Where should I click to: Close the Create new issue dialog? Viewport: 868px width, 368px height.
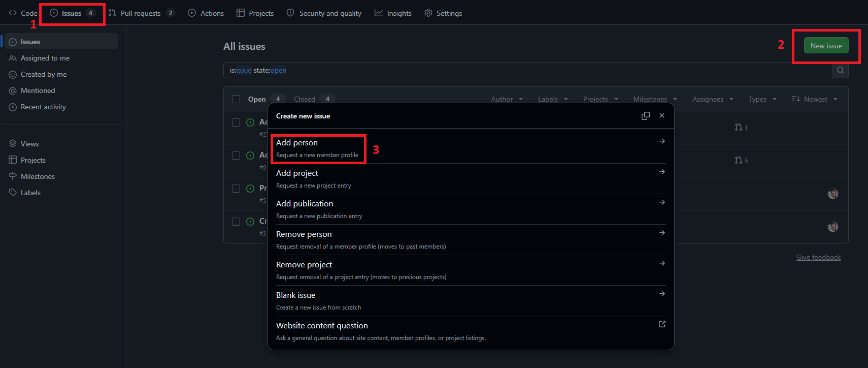[662, 115]
